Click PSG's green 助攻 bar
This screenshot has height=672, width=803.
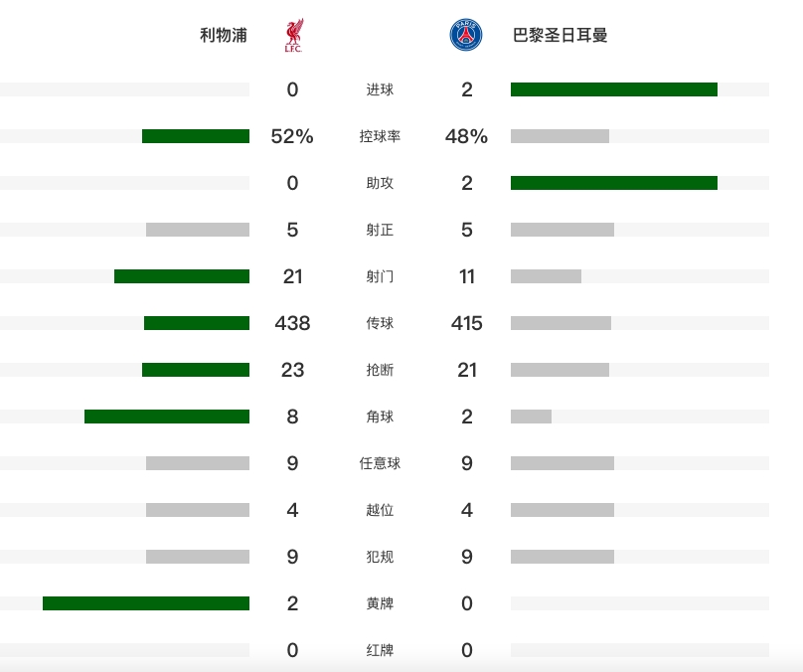coord(614,183)
